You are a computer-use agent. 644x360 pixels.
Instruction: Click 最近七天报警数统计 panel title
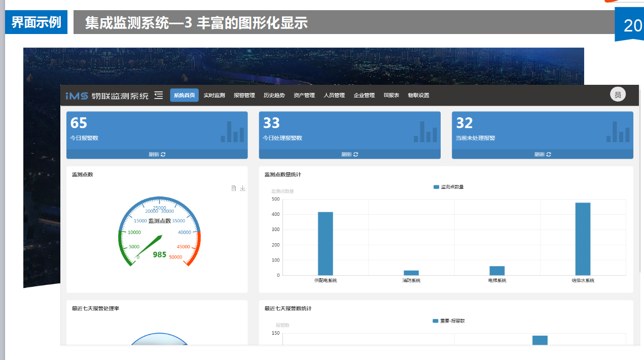click(288, 308)
